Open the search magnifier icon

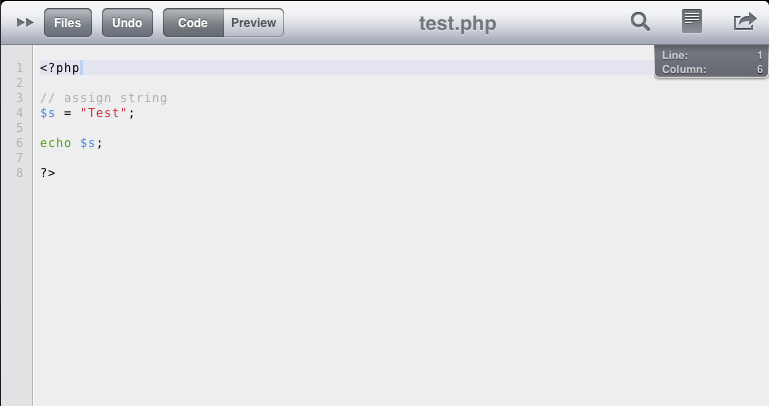pyautogui.click(x=640, y=22)
